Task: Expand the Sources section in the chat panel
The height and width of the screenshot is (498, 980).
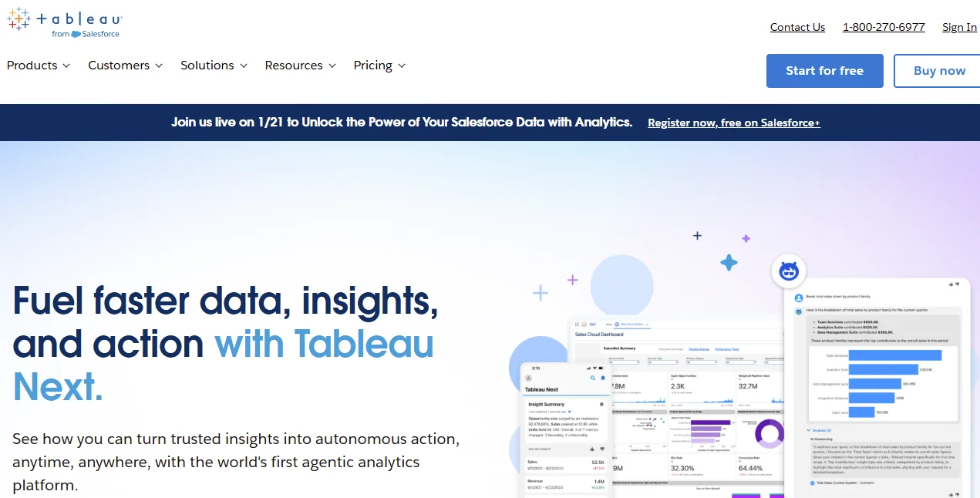Action: [x=819, y=429]
